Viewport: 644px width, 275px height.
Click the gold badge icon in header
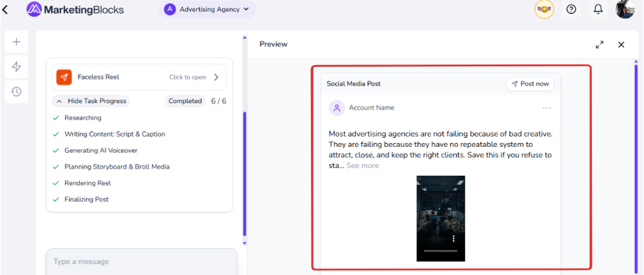tap(544, 9)
